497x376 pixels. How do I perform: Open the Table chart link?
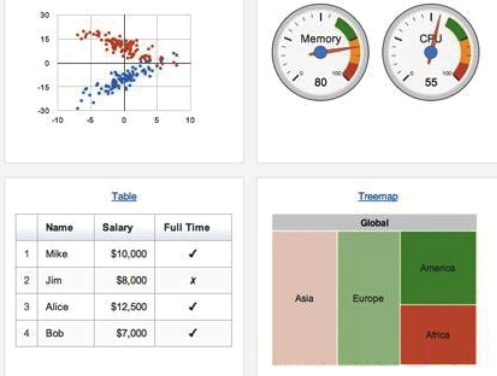(x=124, y=196)
